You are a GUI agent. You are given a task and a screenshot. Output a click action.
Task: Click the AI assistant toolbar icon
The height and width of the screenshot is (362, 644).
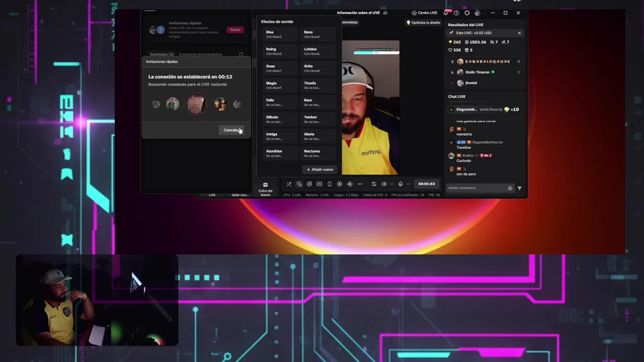click(309, 184)
